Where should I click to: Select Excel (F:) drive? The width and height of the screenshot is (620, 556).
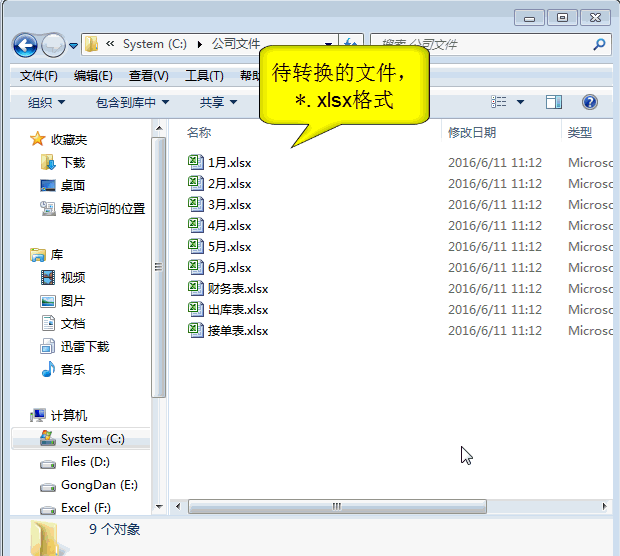tap(76, 508)
